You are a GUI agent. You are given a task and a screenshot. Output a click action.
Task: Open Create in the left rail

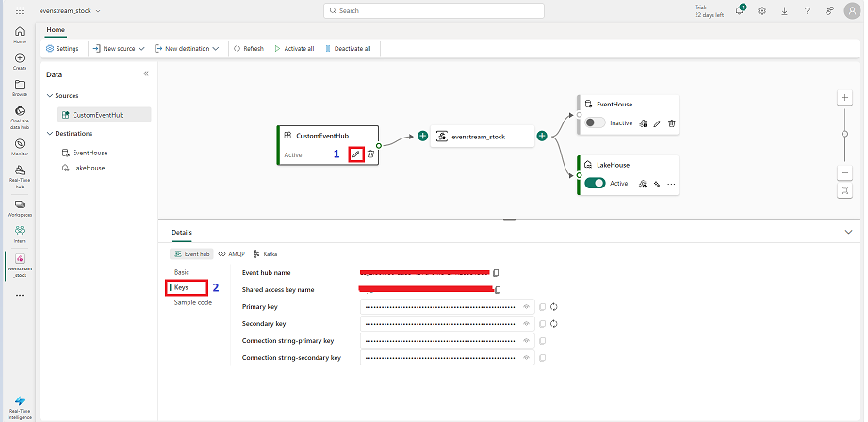click(20, 61)
